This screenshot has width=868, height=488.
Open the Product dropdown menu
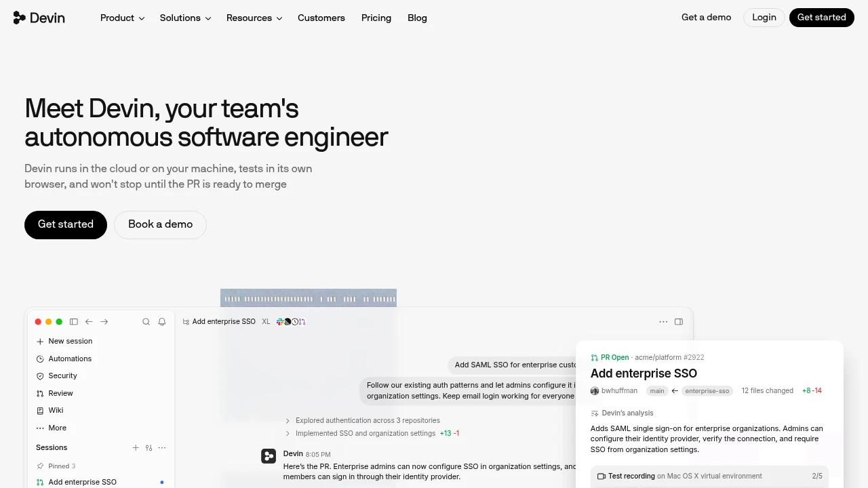122,18
